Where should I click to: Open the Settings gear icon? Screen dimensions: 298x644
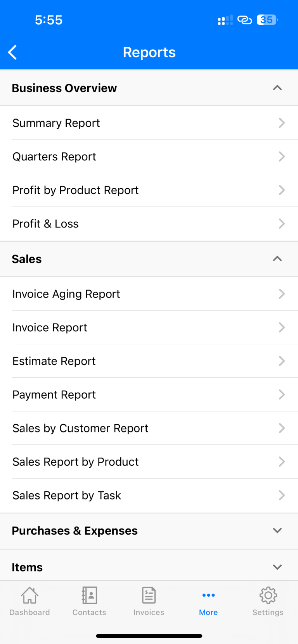click(268, 596)
